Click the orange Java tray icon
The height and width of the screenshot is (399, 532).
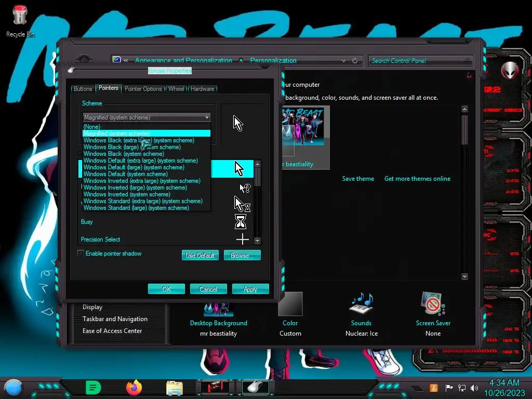point(434,388)
